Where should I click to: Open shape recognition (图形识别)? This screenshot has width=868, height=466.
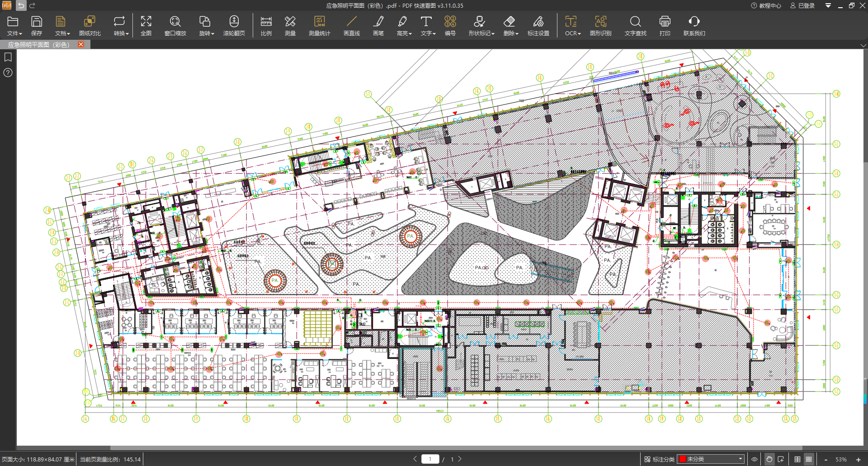click(601, 26)
